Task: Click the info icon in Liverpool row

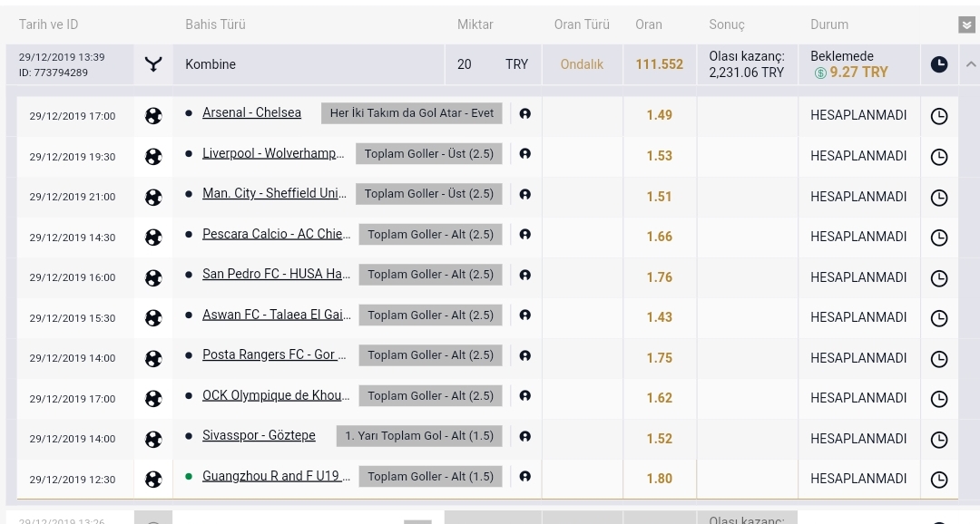Action: pyautogui.click(x=525, y=153)
